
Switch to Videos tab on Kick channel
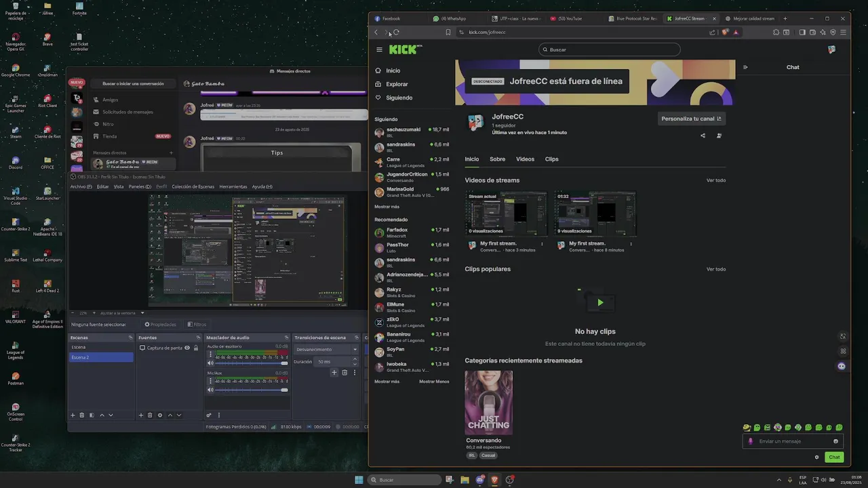[525, 159]
